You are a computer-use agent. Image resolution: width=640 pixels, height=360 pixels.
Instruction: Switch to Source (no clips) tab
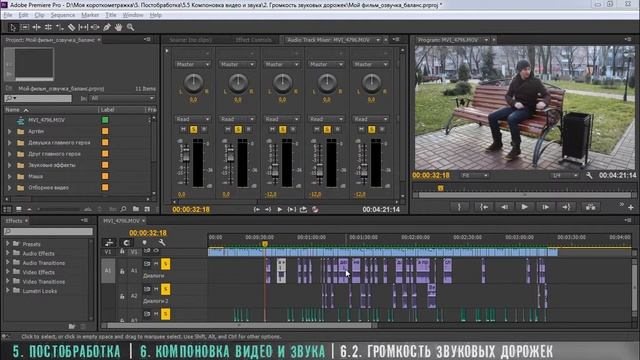[x=191, y=40]
